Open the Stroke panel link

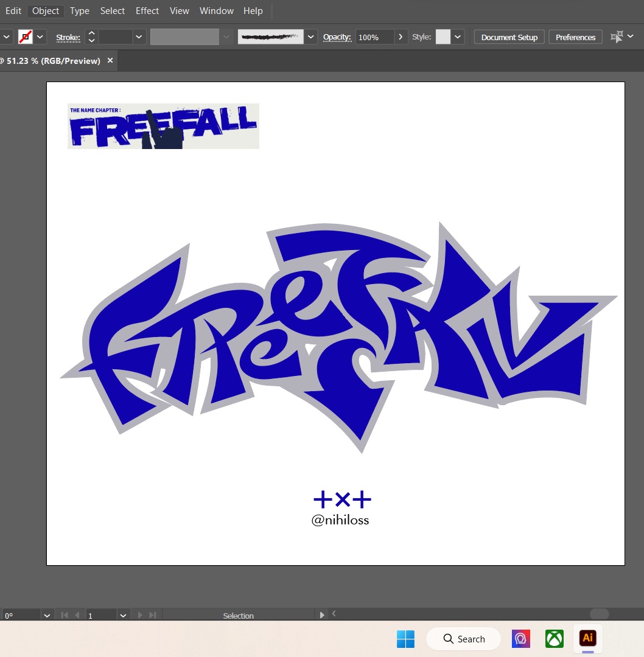pyautogui.click(x=68, y=37)
